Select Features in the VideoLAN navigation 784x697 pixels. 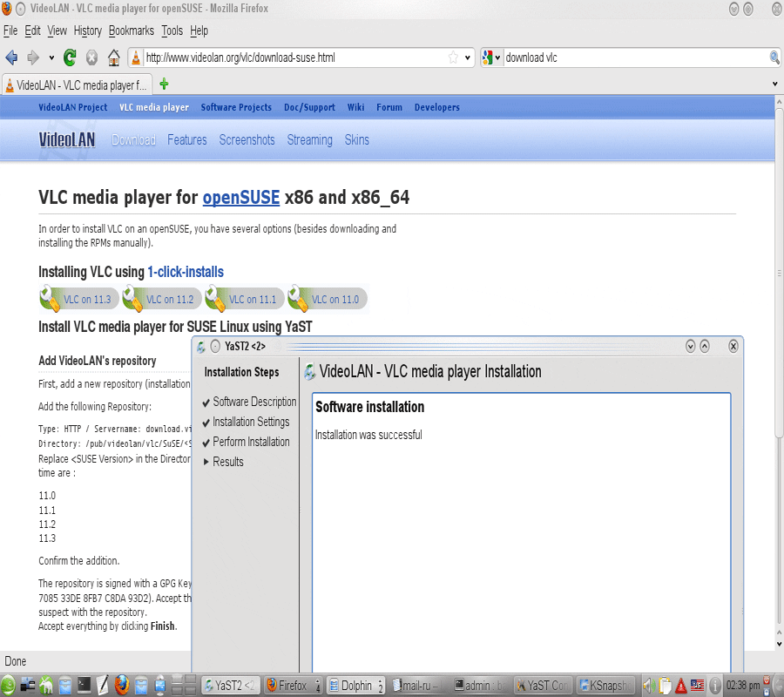186,139
